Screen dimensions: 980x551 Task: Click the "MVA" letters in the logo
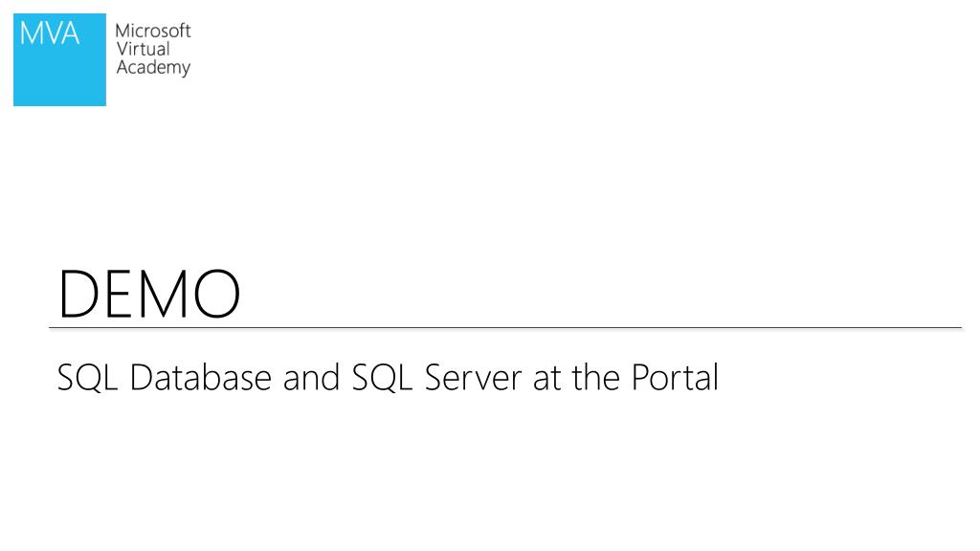[x=47, y=33]
